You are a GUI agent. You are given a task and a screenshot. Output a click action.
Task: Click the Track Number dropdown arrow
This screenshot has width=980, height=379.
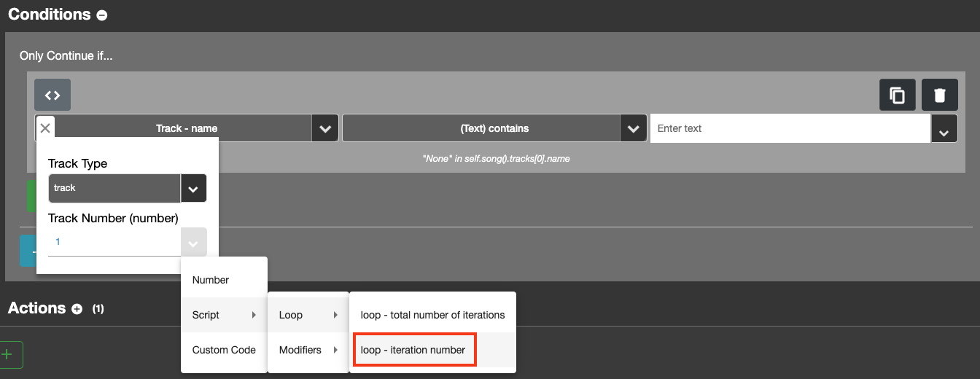click(x=193, y=242)
